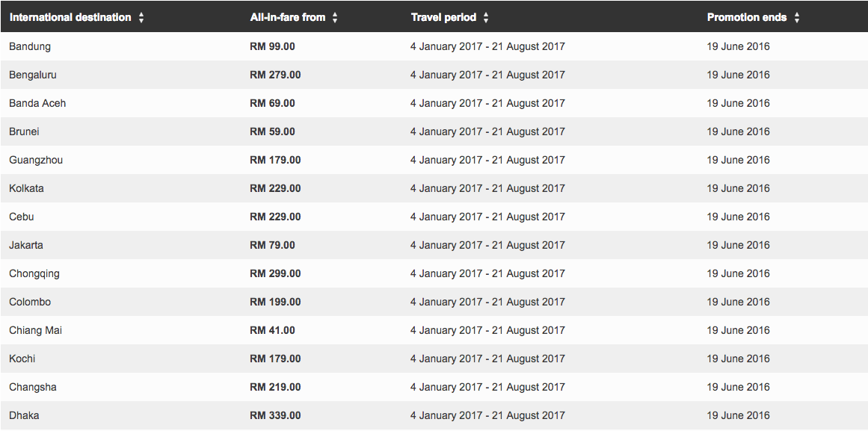Click sort arrows beside Travel period
The width and height of the screenshot is (868, 431).
(x=486, y=18)
